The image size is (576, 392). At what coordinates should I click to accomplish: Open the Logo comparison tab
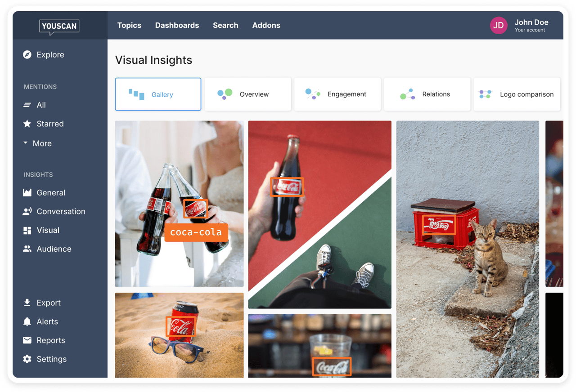tap(517, 94)
